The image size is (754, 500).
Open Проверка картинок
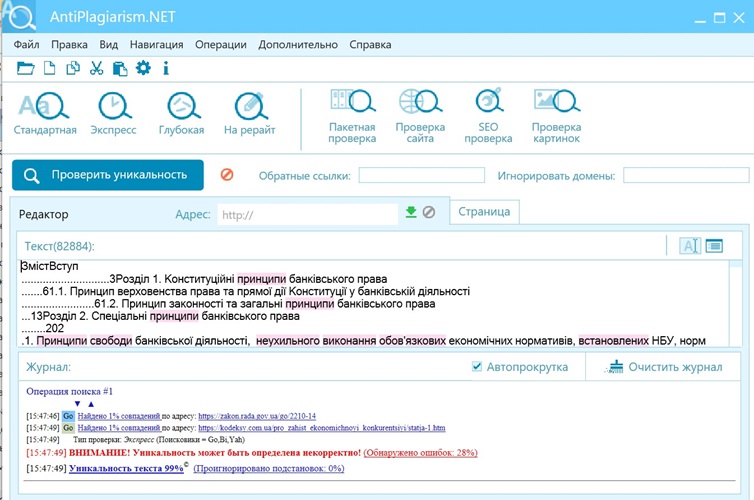[556, 116]
